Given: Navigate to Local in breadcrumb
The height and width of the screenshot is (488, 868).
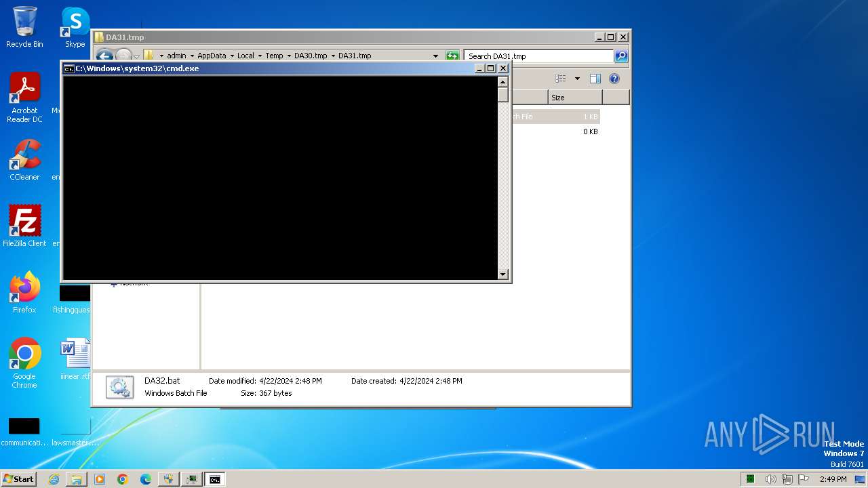Looking at the screenshot, I should [x=245, y=56].
